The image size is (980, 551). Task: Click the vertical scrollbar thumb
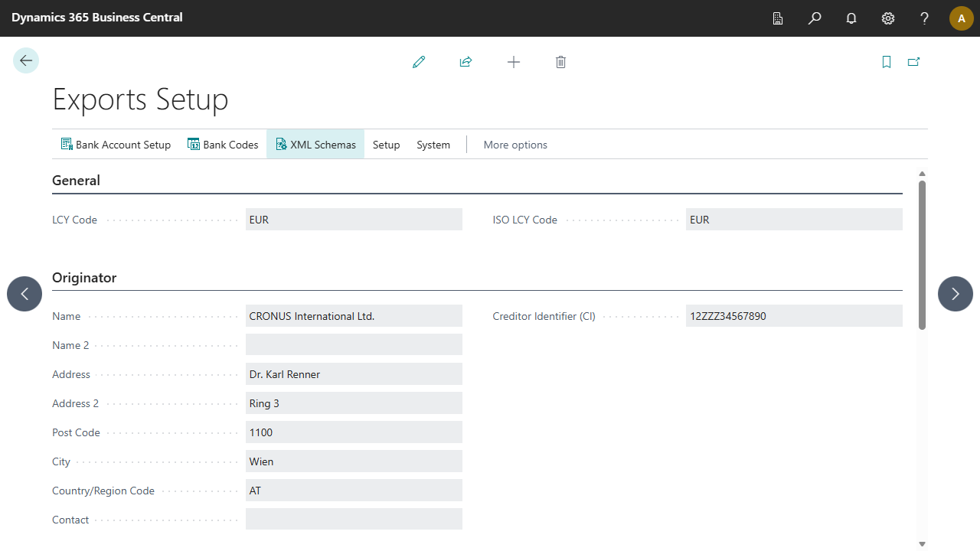click(922, 255)
